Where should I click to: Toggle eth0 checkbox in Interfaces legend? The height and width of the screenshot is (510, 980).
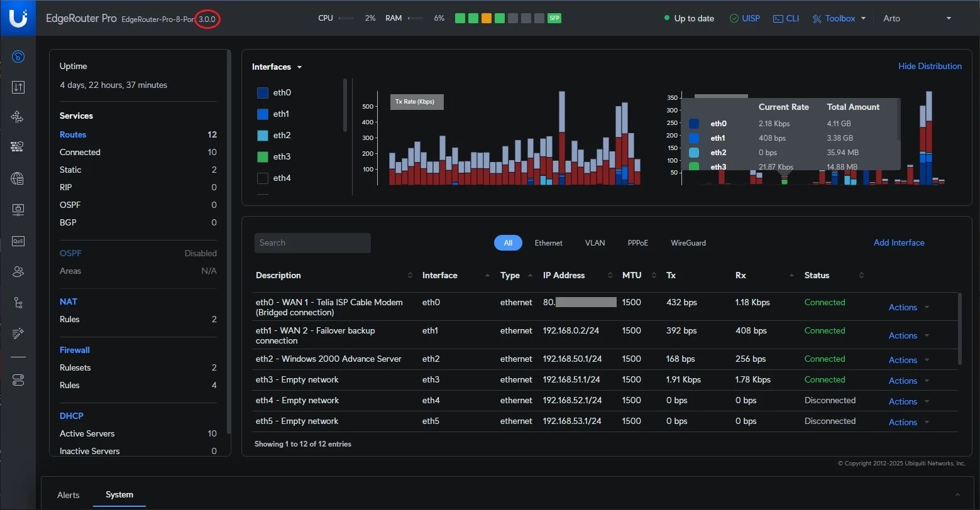(263, 93)
